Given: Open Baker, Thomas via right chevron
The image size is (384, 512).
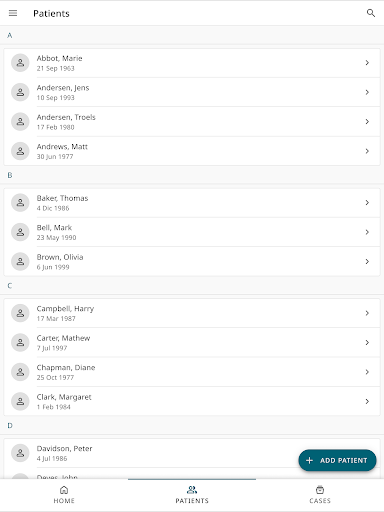Looking at the screenshot, I should [x=367, y=202].
